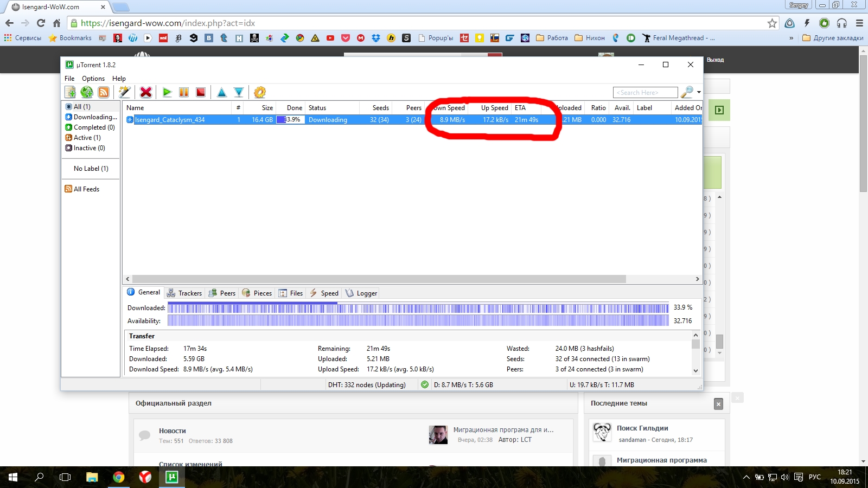The height and width of the screenshot is (488, 868).
Task: Click the Transfer panel scroll down arrow
Action: [x=695, y=371]
